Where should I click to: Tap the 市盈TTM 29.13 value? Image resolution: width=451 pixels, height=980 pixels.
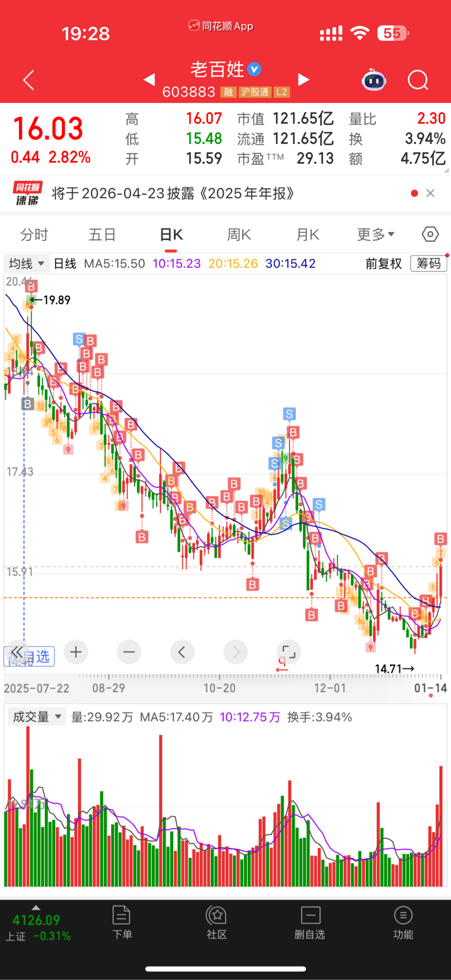coord(285,159)
